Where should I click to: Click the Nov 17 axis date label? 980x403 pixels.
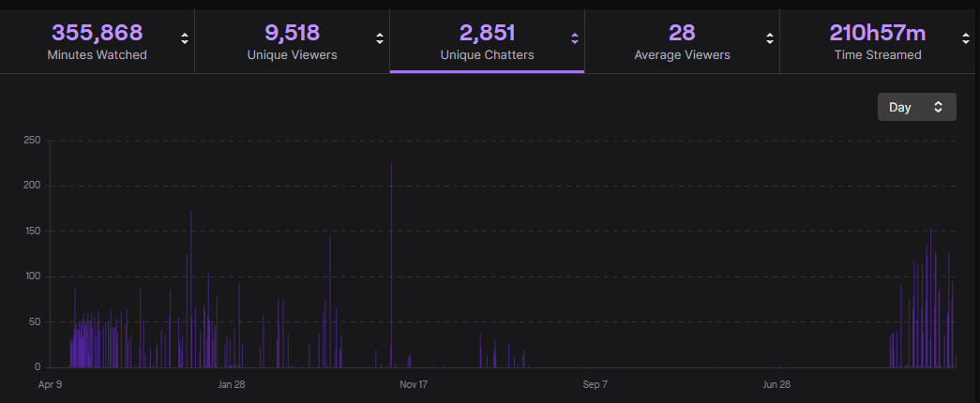coord(414,384)
